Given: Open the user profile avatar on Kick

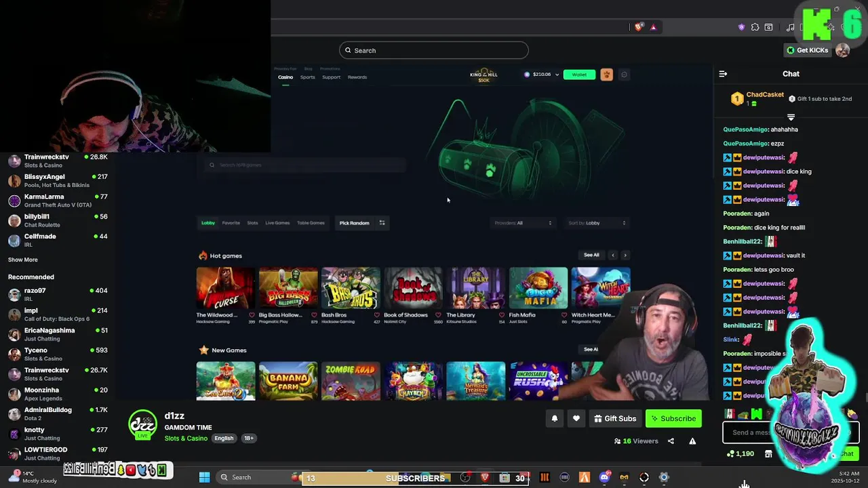Looking at the screenshot, I should 842,50.
